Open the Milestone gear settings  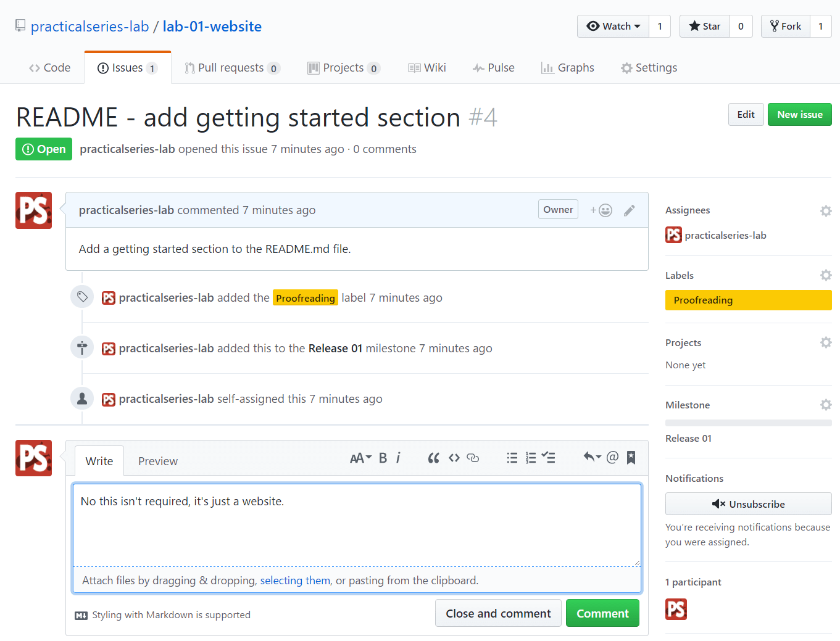(x=826, y=405)
